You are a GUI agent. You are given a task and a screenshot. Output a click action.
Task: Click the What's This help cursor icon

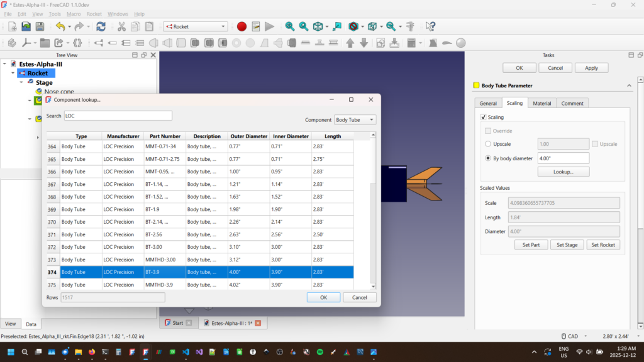click(x=430, y=26)
